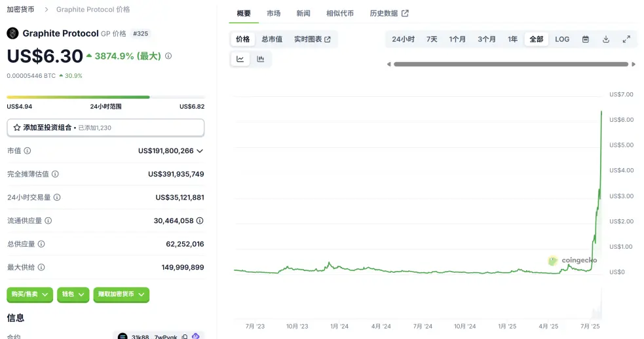Select the 7天 time range
Viewport: 644px width, 339px height.
click(x=432, y=39)
